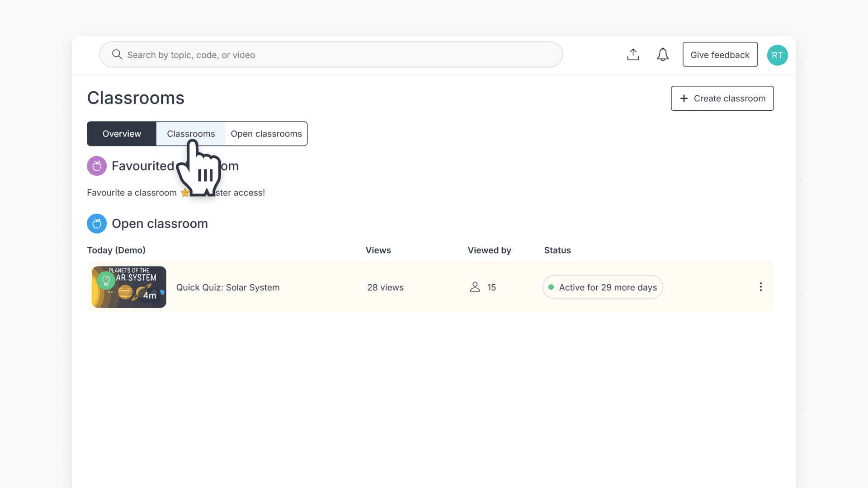Click the purple Favourited classroom apple icon
This screenshot has height=488, width=868.
click(97, 166)
